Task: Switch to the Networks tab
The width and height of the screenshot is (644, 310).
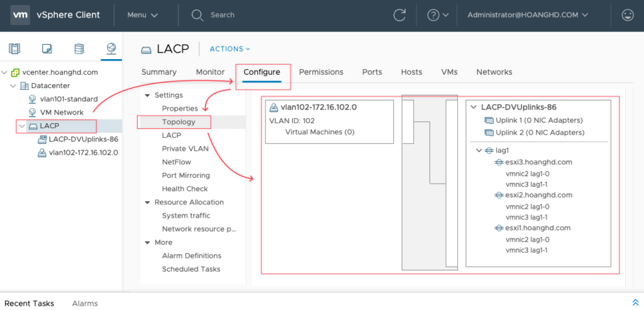Action: [x=494, y=72]
